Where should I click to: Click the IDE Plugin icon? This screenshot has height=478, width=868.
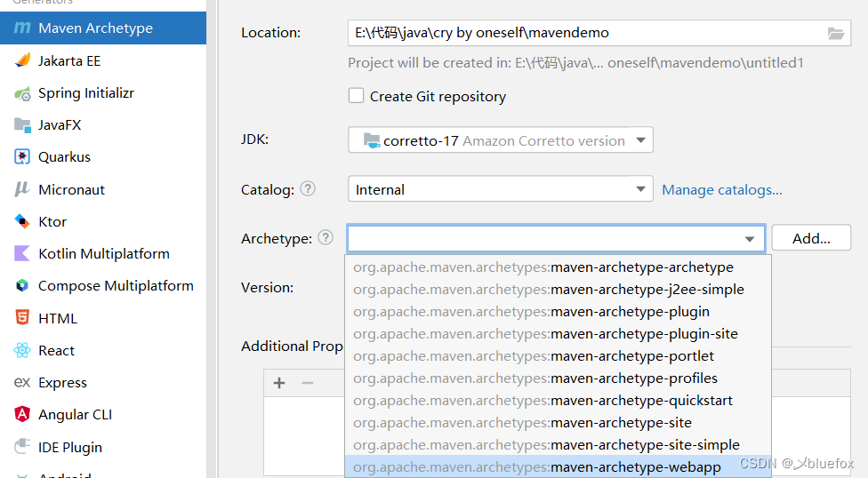(x=22, y=446)
